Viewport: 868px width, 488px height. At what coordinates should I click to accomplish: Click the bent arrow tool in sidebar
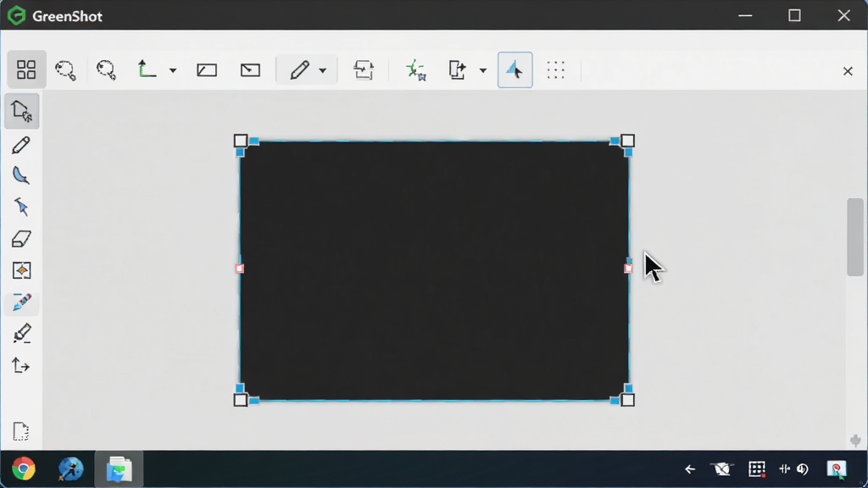click(21, 366)
